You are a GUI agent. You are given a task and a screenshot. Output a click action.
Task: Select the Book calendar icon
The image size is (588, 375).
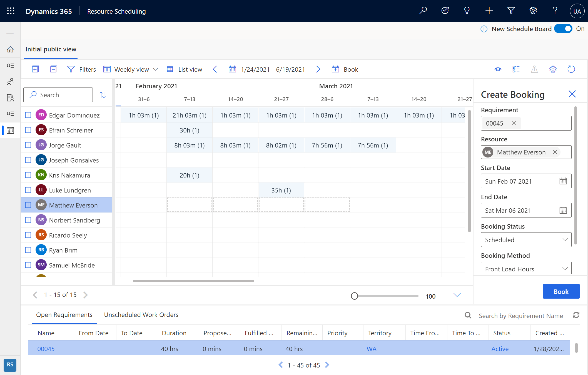(x=335, y=69)
